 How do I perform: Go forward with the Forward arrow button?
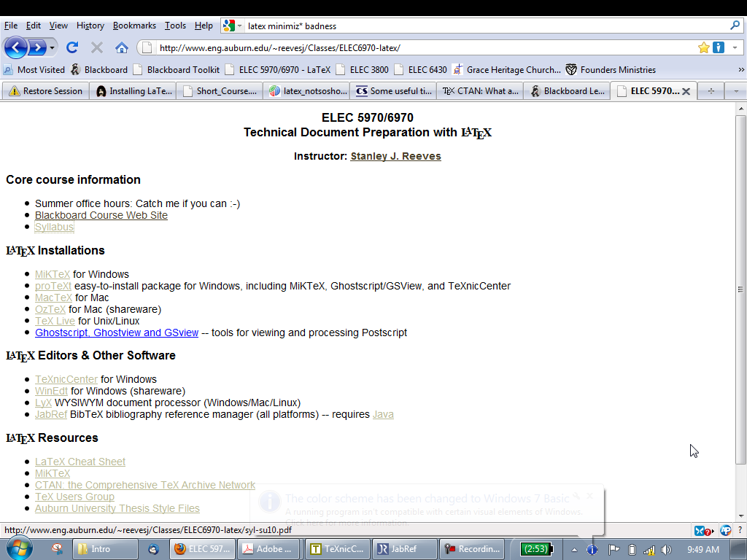(37, 47)
